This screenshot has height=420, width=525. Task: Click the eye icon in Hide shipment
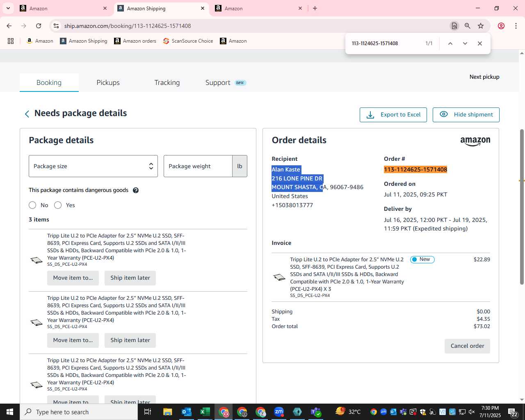[x=444, y=114]
